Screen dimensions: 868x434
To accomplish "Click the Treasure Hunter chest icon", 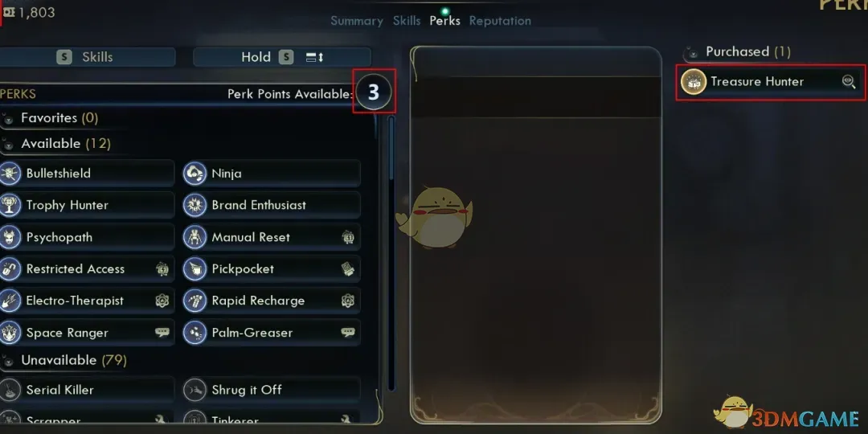I will coord(693,82).
